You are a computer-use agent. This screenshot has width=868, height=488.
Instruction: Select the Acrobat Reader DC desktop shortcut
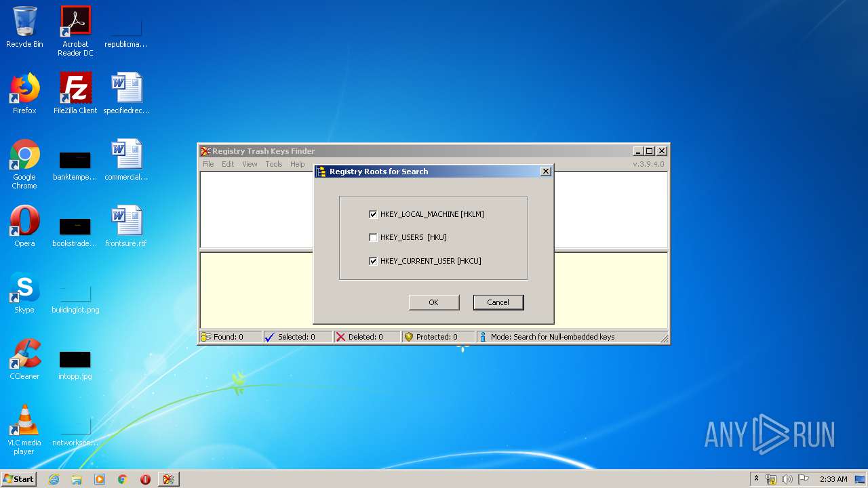tap(75, 30)
